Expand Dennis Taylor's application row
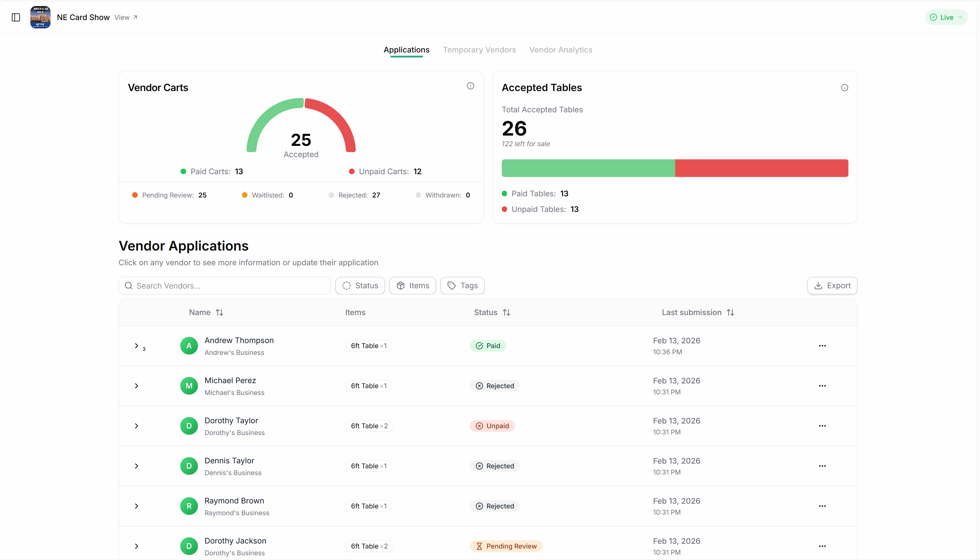 coord(136,466)
